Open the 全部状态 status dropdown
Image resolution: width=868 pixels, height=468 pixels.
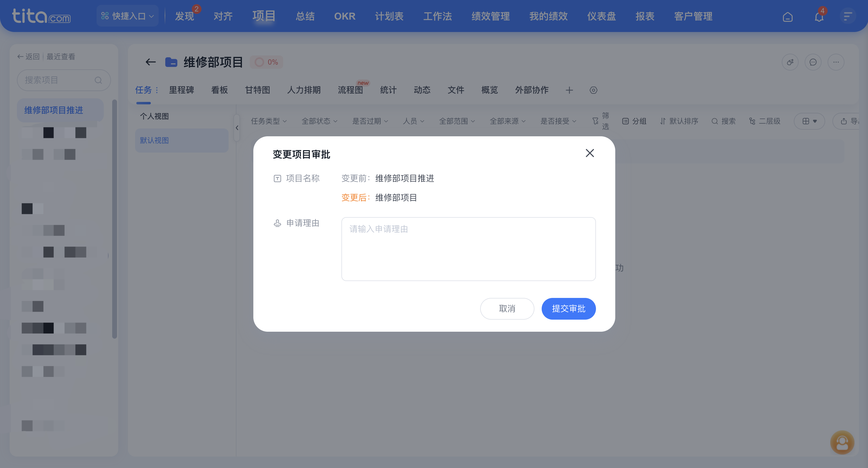coord(319,121)
